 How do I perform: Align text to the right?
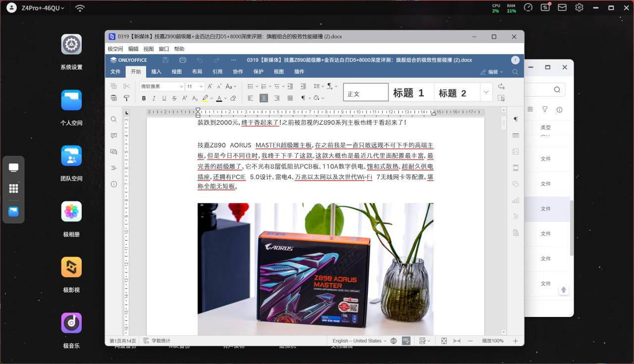point(277,98)
